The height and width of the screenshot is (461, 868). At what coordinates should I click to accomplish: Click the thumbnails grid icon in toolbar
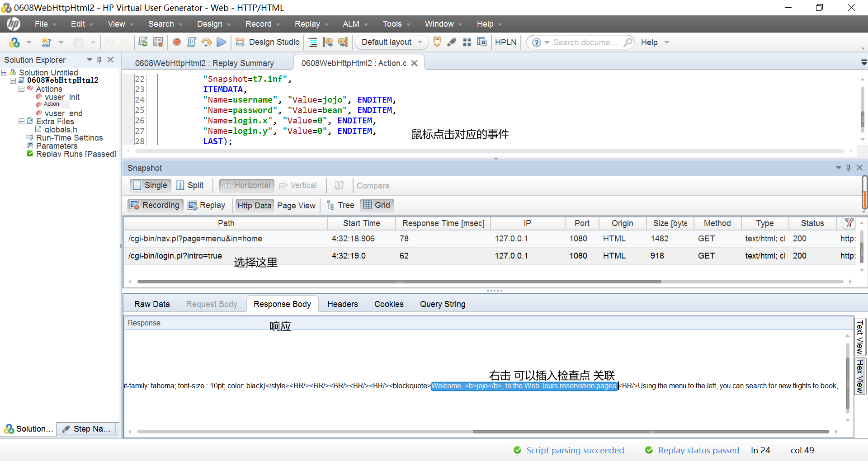click(x=467, y=42)
